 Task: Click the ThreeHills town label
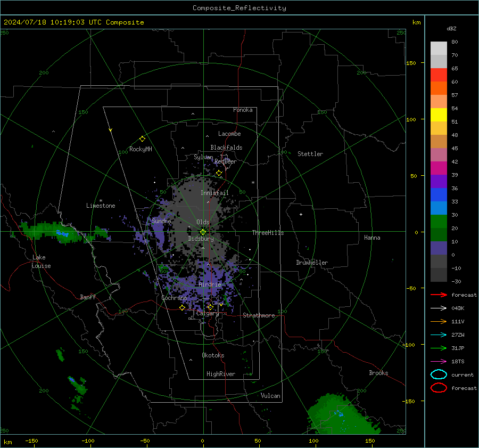point(268,233)
